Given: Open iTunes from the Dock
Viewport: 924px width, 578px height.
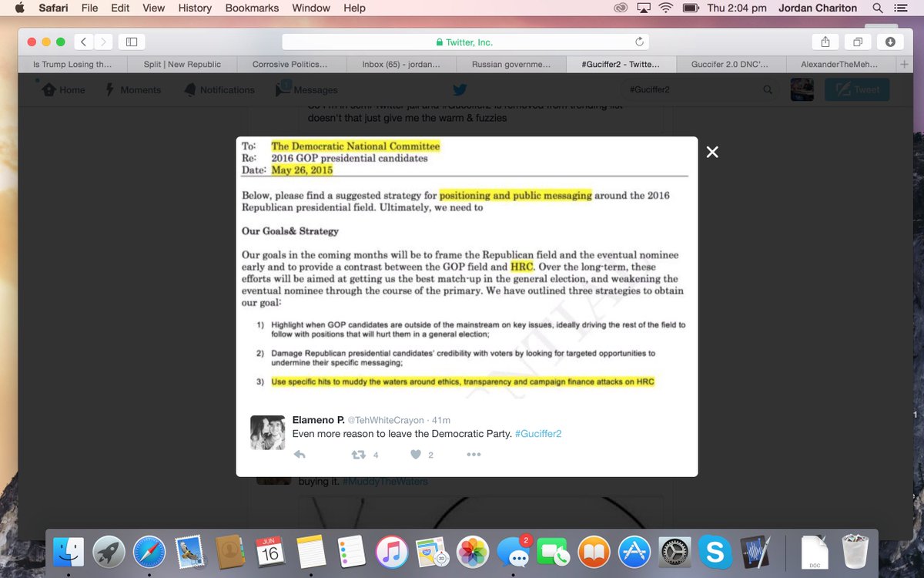Looking at the screenshot, I should click(x=391, y=552).
